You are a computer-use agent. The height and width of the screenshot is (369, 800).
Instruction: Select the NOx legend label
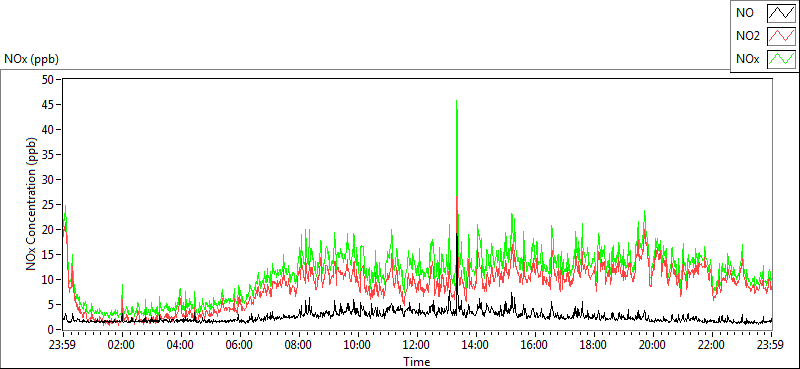pyautogui.click(x=747, y=60)
